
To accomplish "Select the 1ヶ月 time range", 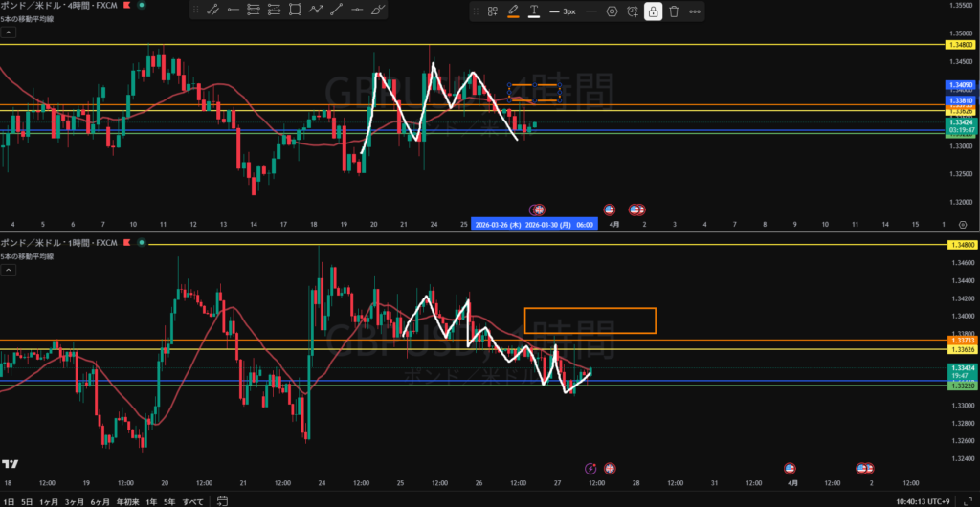I will (x=47, y=500).
